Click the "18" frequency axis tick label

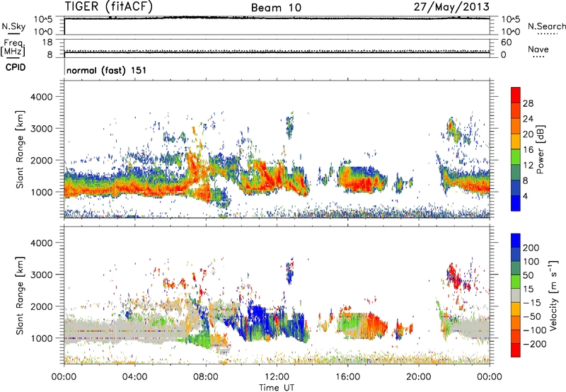[47, 42]
